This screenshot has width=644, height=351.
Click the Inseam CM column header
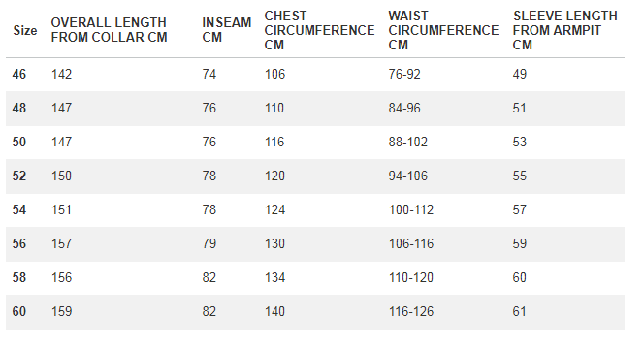226,30
